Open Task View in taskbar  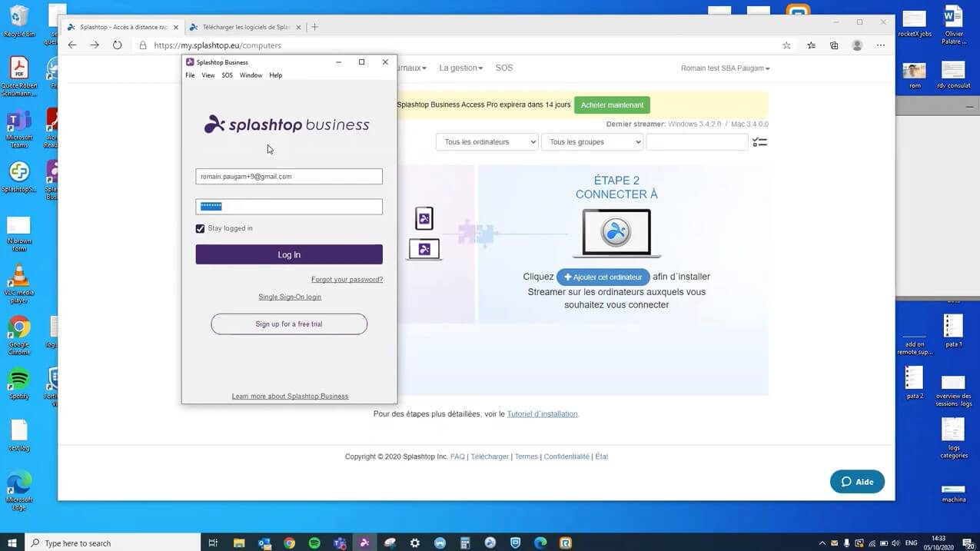coord(214,543)
